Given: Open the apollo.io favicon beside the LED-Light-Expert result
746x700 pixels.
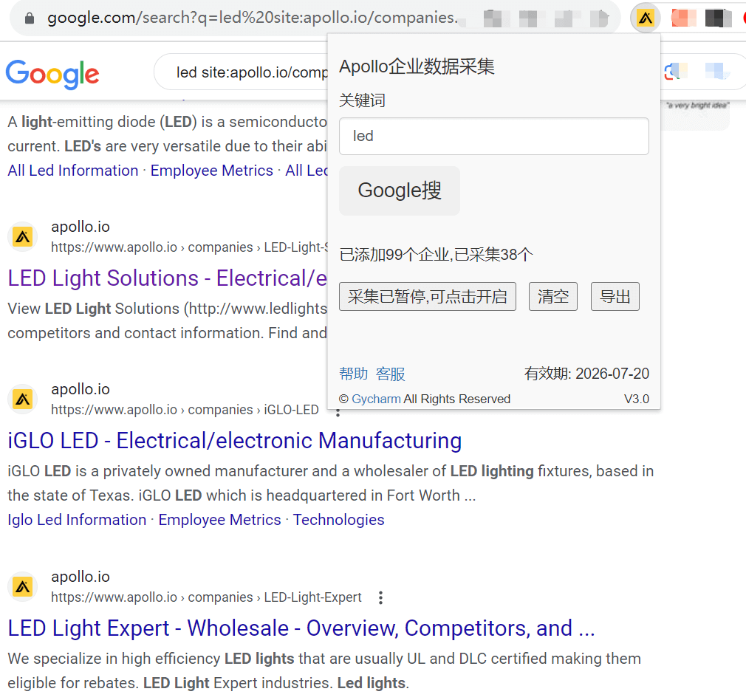Looking at the screenshot, I should 23,586.
